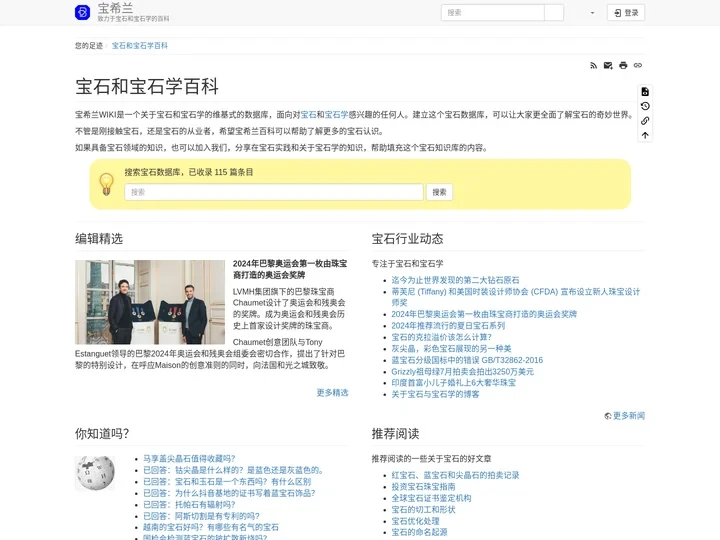Click the 宝希兰 site title text
Screen dimensions: 720x540
115,8
